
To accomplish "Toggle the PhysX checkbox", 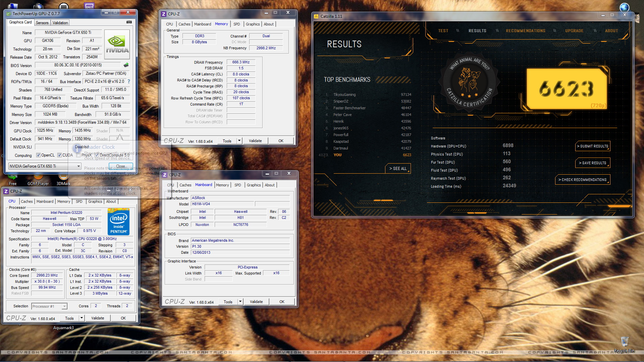I will tap(78, 155).
